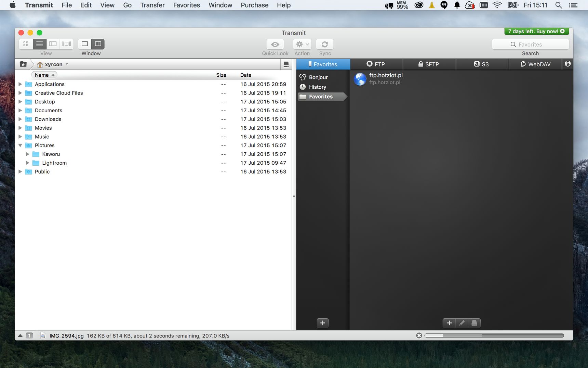
Task: Add a new favorite with plus button
Action: point(449,323)
